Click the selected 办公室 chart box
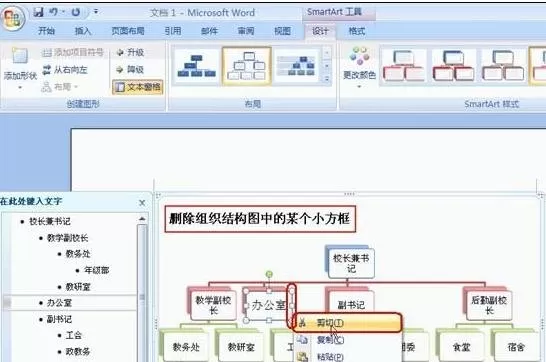This screenshot has width=546, height=362. (x=268, y=305)
